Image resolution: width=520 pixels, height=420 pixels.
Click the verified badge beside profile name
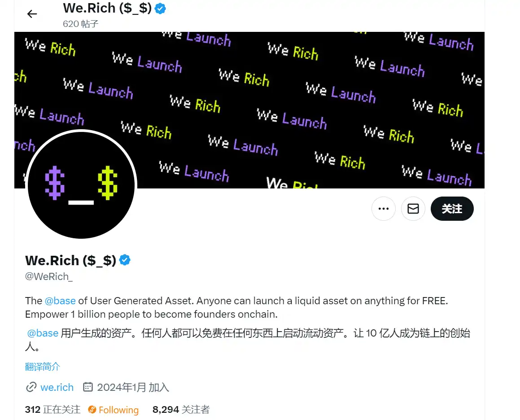tap(125, 260)
